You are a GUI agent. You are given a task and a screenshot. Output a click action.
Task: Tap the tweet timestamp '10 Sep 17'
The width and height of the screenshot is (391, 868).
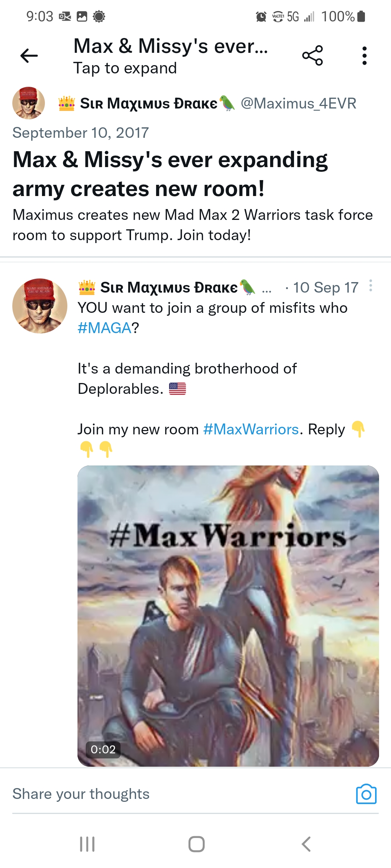point(325,288)
